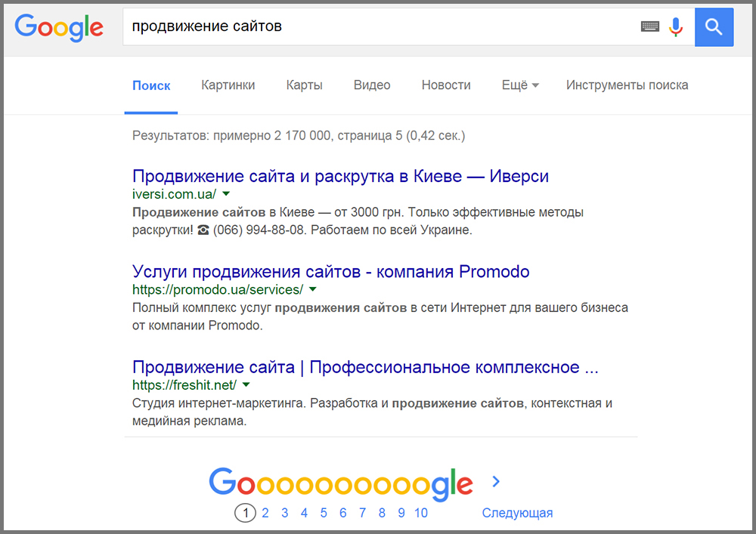
Task: Open the Иверси result title link
Action: [x=340, y=177]
